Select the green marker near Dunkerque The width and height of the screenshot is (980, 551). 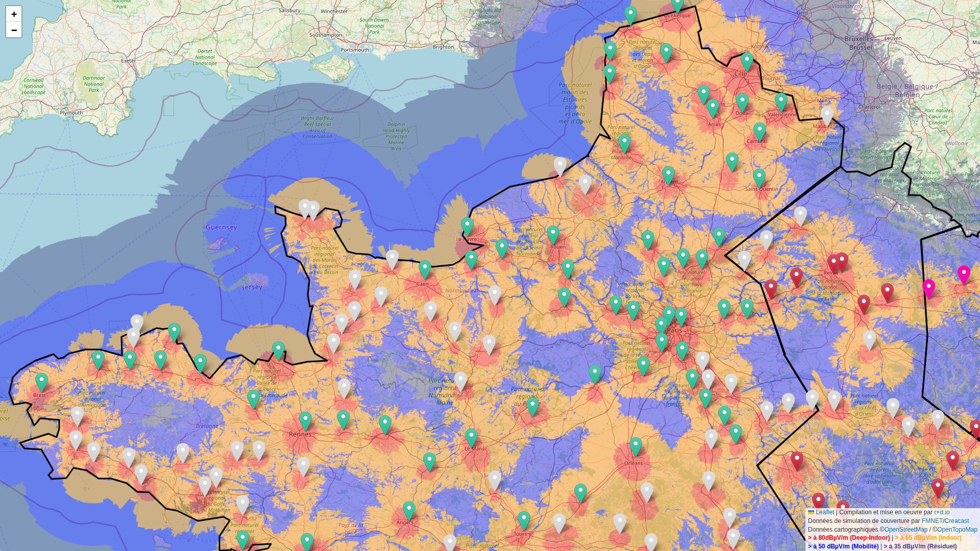pyautogui.click(x=678, y=6)
